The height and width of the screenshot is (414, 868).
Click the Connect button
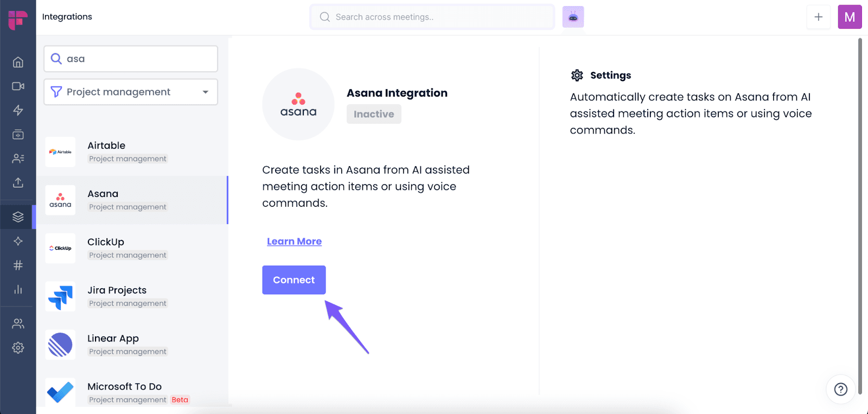point(294,280)
